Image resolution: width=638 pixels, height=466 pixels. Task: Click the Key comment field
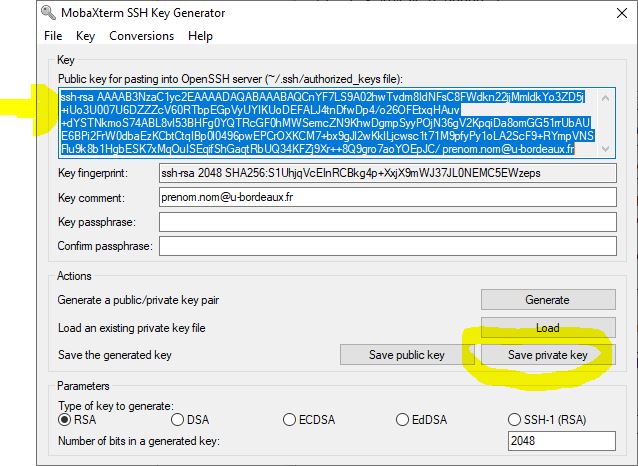point(388,197)
